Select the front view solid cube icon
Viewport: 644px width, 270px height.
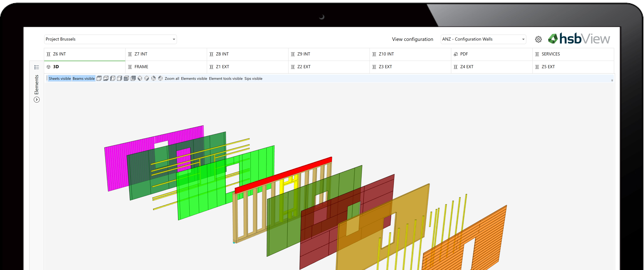point(126,79)
